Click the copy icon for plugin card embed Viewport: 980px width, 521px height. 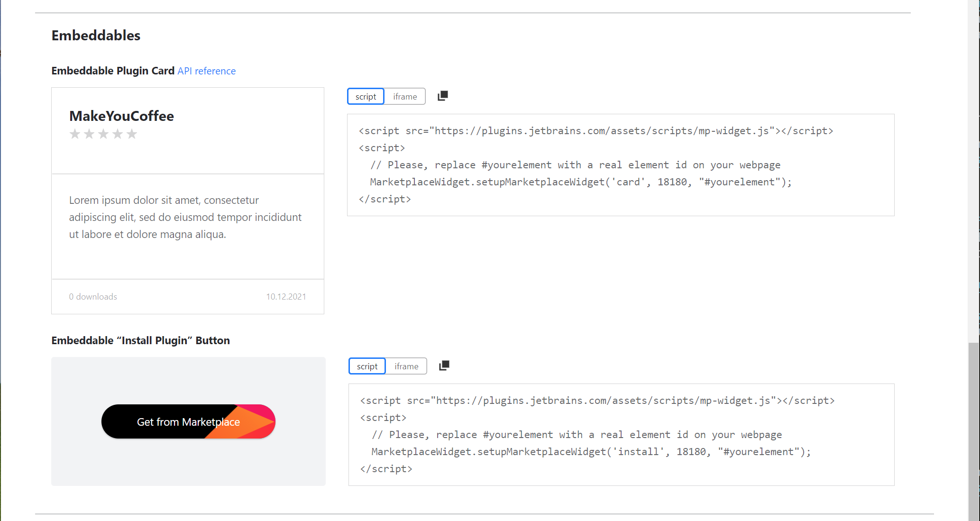click(443, 96)
